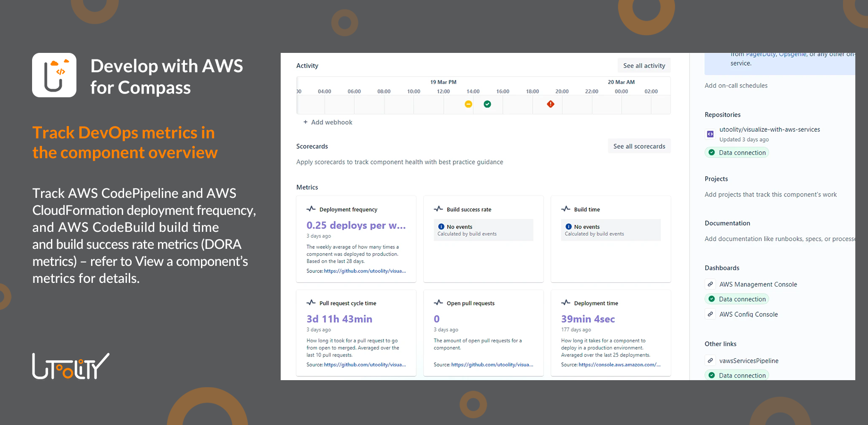Click the red failed event on the timeline
This screenshot has height=425, width=868.
click(x=551, y=104)
